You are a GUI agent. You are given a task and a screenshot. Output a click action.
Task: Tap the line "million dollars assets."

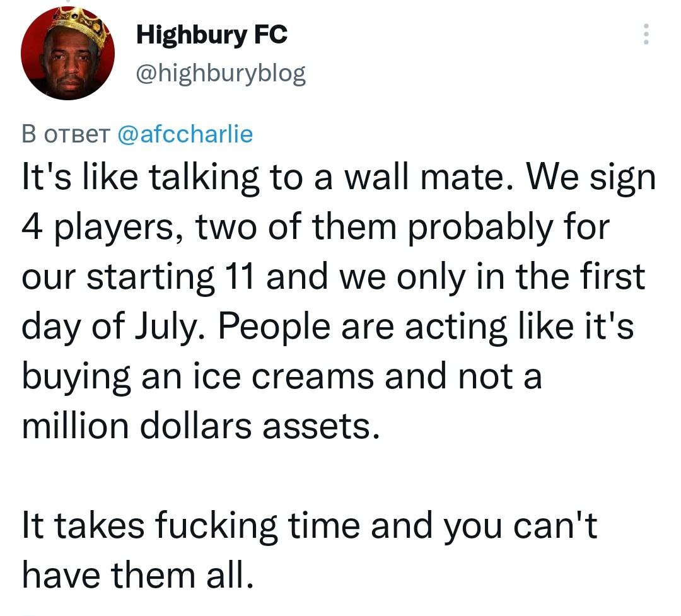click(x=202, y=426)
